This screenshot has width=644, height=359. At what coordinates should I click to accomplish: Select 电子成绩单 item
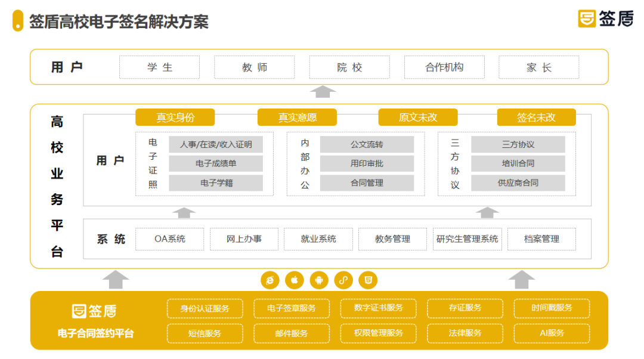(x=216, y=164)
